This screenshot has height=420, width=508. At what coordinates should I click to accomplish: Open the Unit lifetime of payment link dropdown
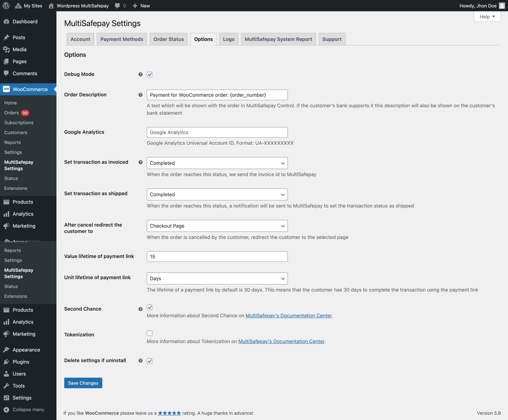pos(217,278)
